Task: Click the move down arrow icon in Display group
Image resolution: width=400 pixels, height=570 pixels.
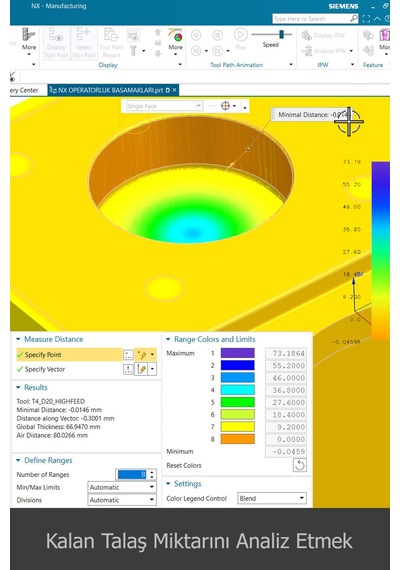Action: [158, 54]
